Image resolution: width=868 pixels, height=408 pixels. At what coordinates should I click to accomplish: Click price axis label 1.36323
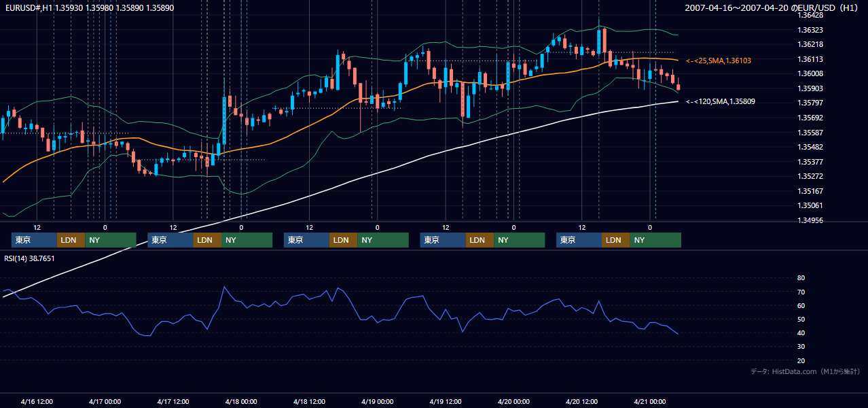810,30
